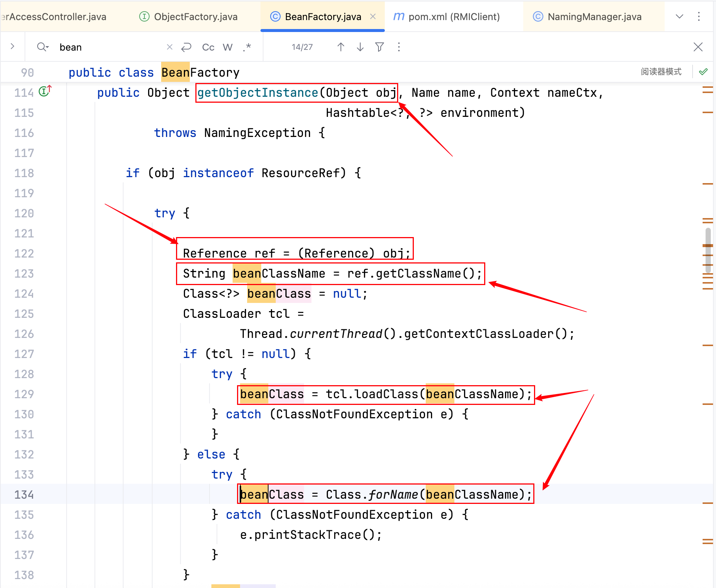Open editor tab options menu
716x588 pixels.
click(699, 17)
